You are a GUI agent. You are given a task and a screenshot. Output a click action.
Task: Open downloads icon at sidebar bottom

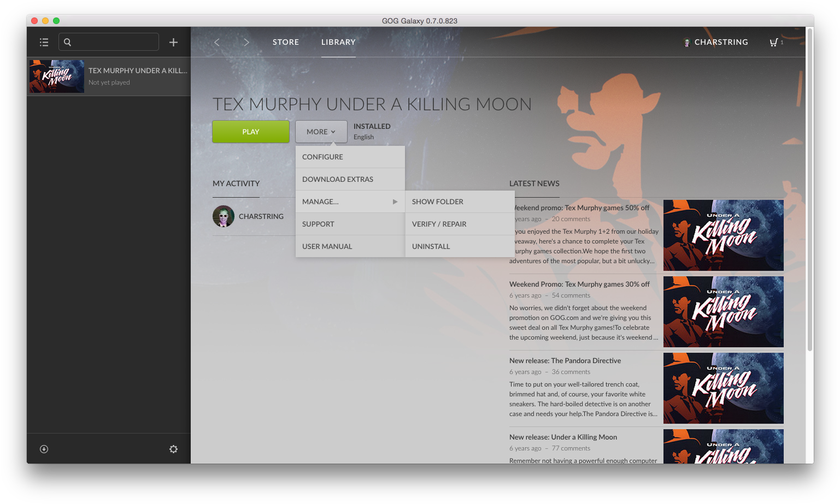(44, 449)
